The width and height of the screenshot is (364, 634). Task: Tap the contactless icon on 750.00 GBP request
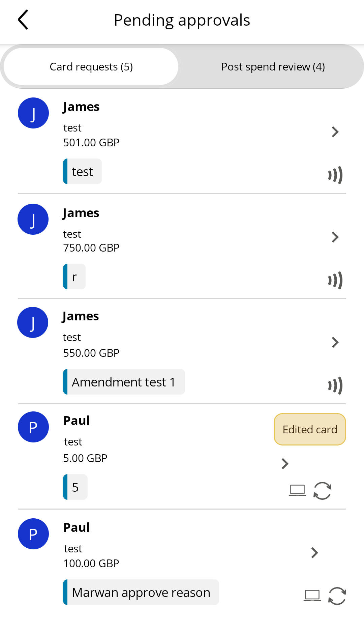(335, 280)
